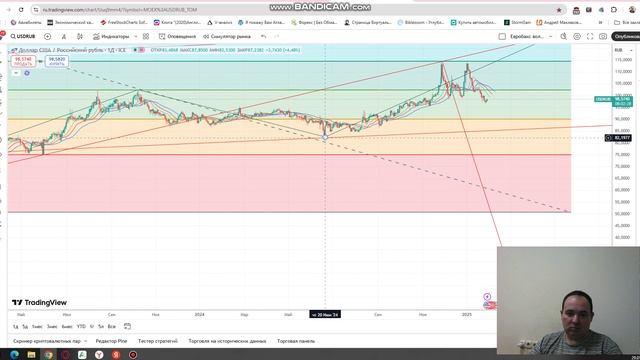Bookmark this page with the star

pos(559,9)
